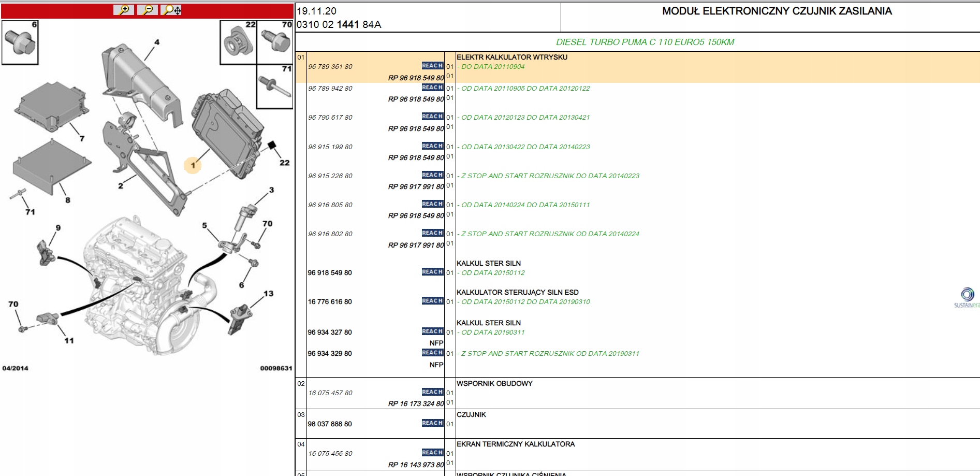Click the CZUJNIK row title

pos(472,415)
